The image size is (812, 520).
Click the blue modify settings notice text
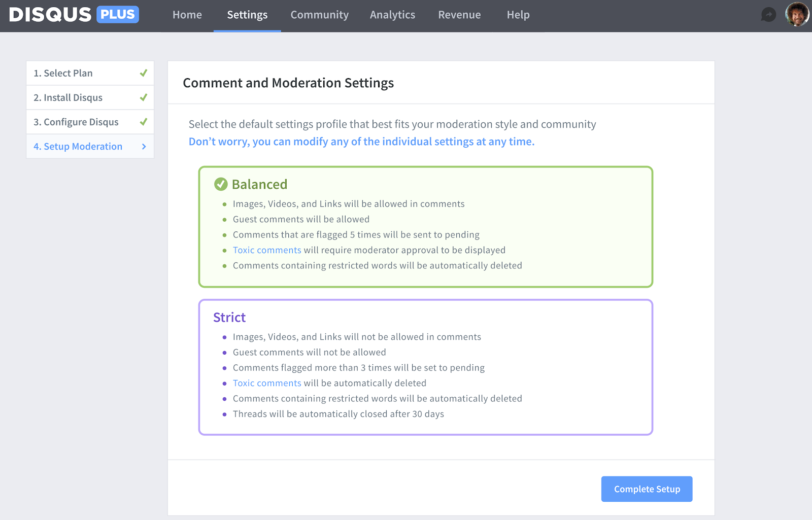coord(361,142)
